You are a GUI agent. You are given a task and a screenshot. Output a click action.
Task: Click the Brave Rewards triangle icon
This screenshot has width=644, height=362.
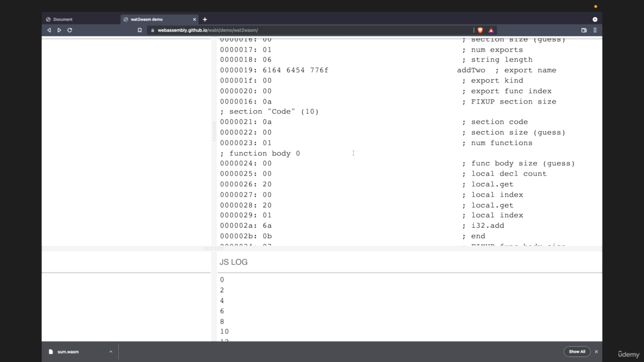[491, 30]
